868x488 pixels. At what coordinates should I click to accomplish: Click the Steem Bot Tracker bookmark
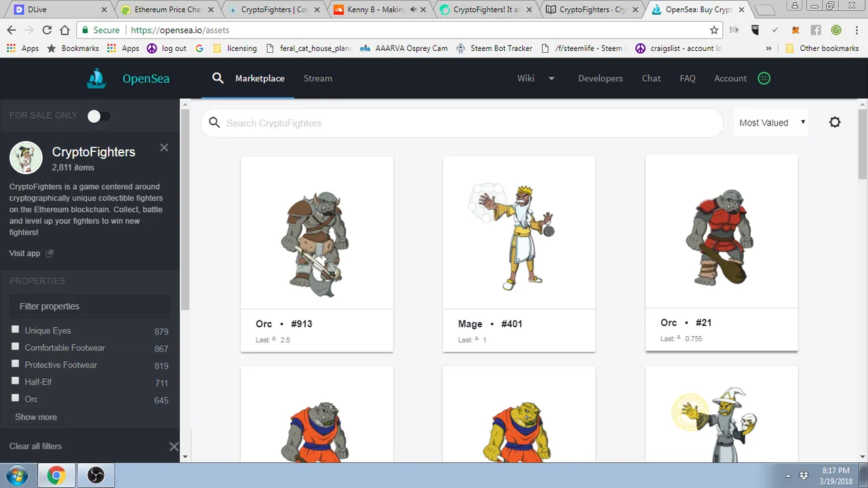pos(494,48)
